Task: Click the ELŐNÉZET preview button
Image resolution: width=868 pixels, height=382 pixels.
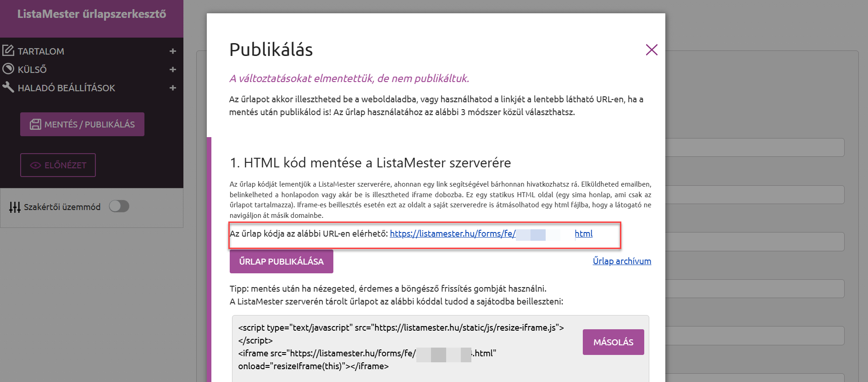Action: 58,165
